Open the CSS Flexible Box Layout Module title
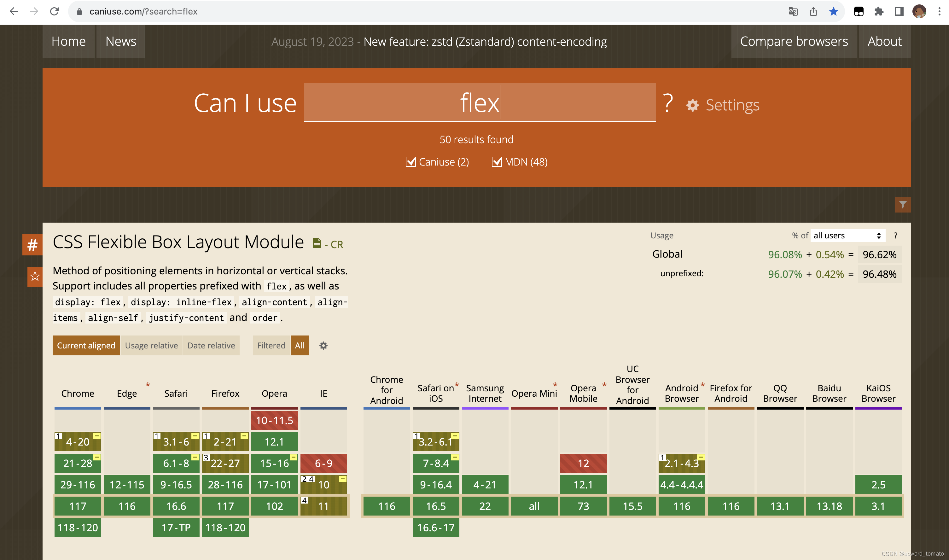 pyautogui.click(x=178, y=242)
